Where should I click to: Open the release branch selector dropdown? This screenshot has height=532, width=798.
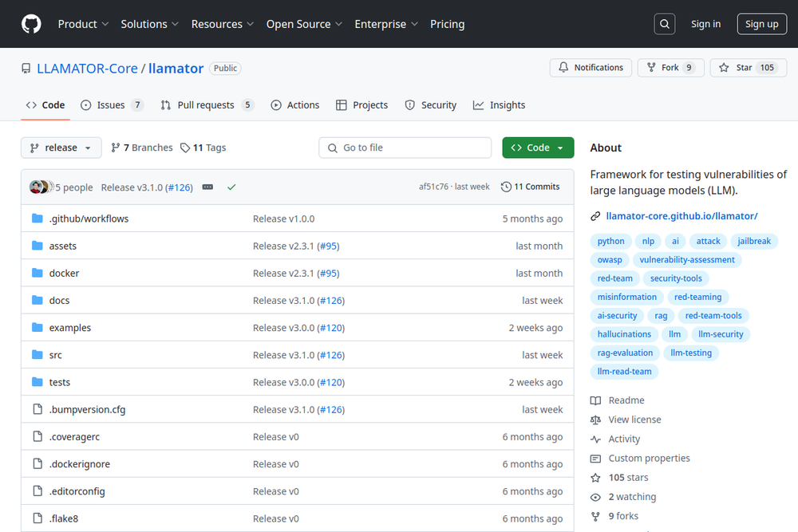point(61,148)
